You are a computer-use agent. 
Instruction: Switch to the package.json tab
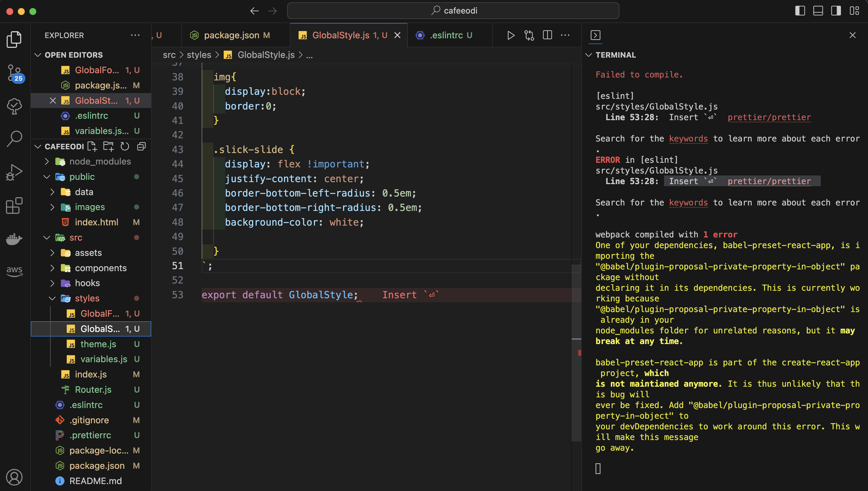tap(231, 35)
